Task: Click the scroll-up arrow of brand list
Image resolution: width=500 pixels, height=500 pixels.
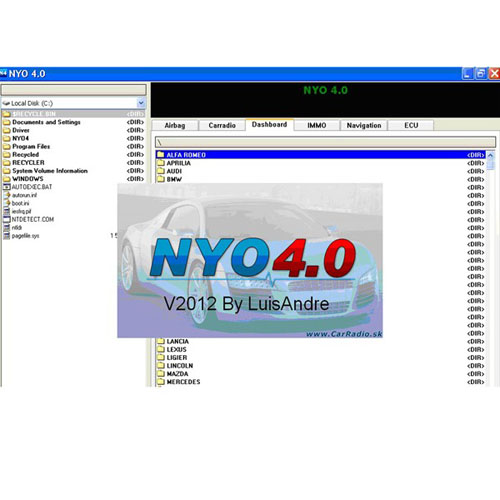Action: 490,155
